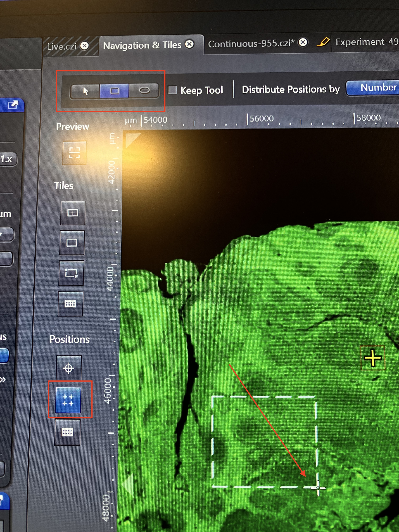Enable the Keep Tool checkbox
The image size is (399, 532).
click(172, 90)
